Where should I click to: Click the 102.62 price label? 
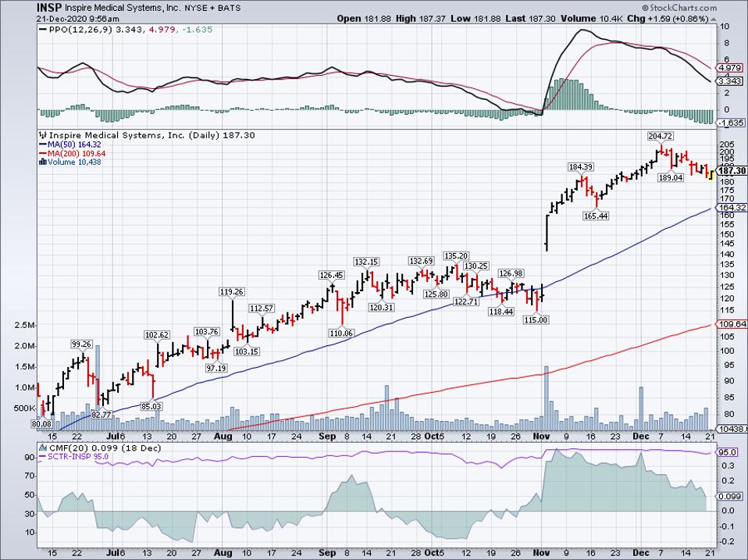(157, 335)
